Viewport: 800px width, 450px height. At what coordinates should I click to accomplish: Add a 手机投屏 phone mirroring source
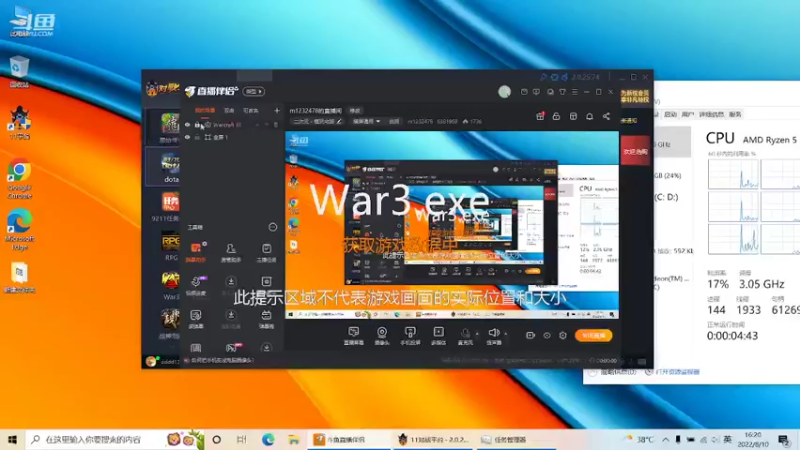pos(410,336)
